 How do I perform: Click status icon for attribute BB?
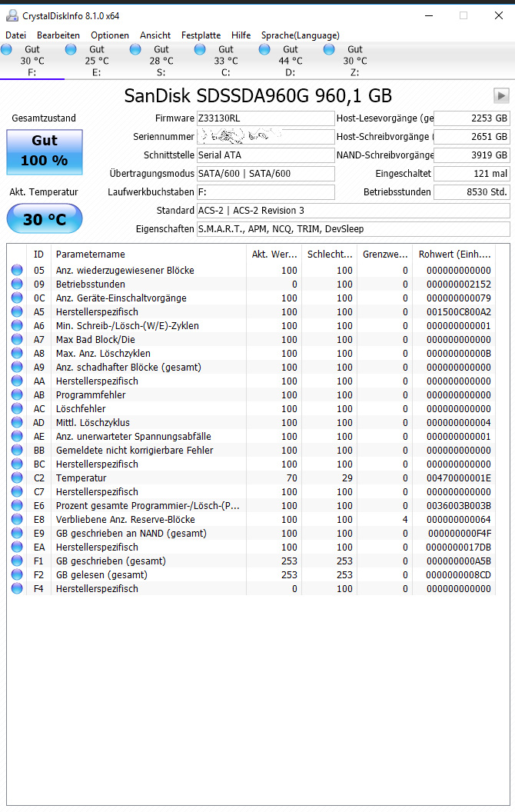[17, 450]
